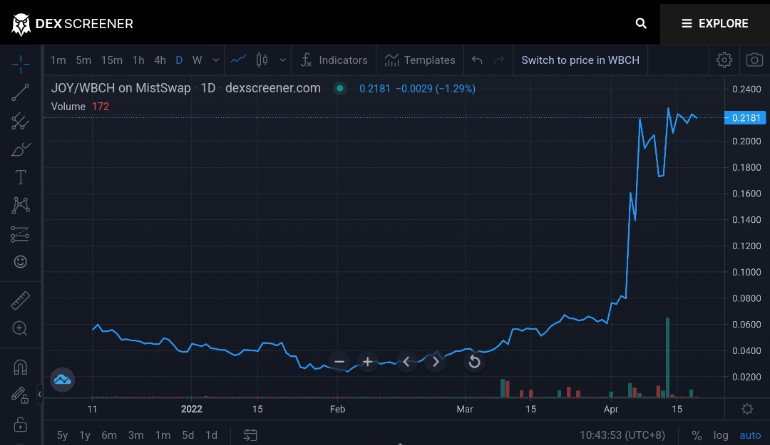Open the Templates dropdown
The height and width of the screenshot is (445, 770).
pos(420,60)
